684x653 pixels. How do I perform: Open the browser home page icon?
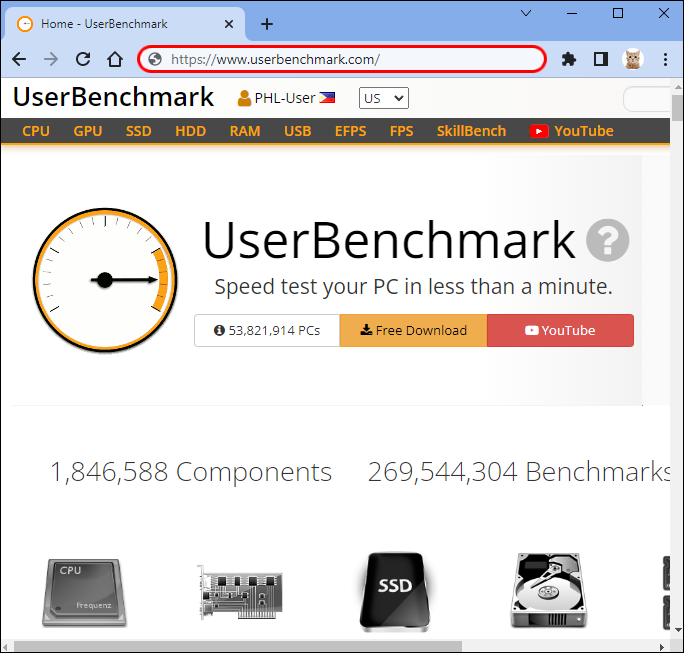115,59
